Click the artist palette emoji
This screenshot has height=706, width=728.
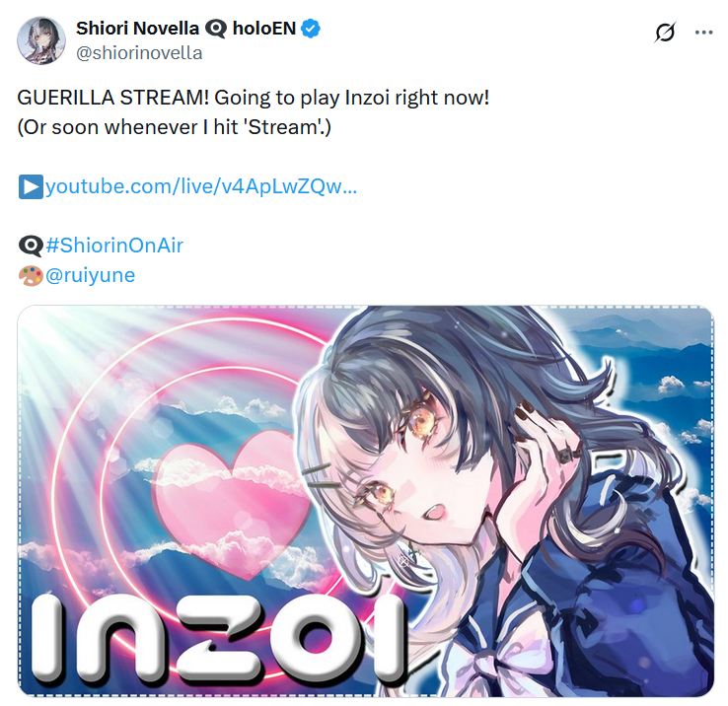31,275
